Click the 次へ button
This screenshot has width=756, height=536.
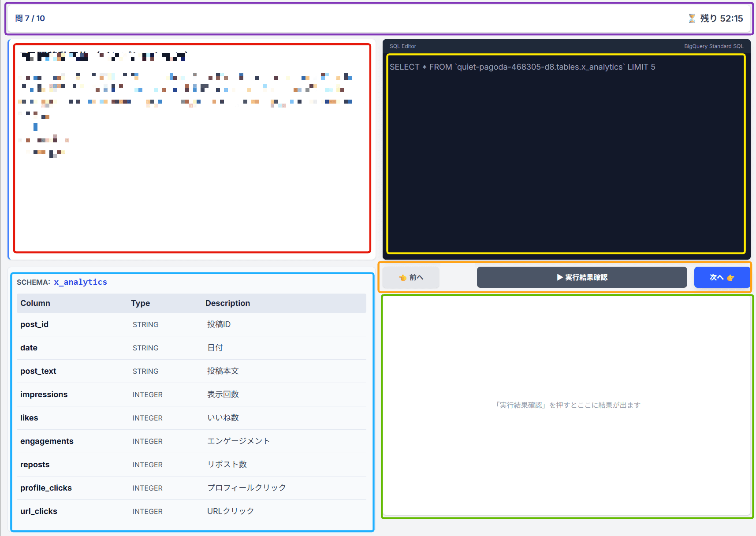tap(722, 277)
